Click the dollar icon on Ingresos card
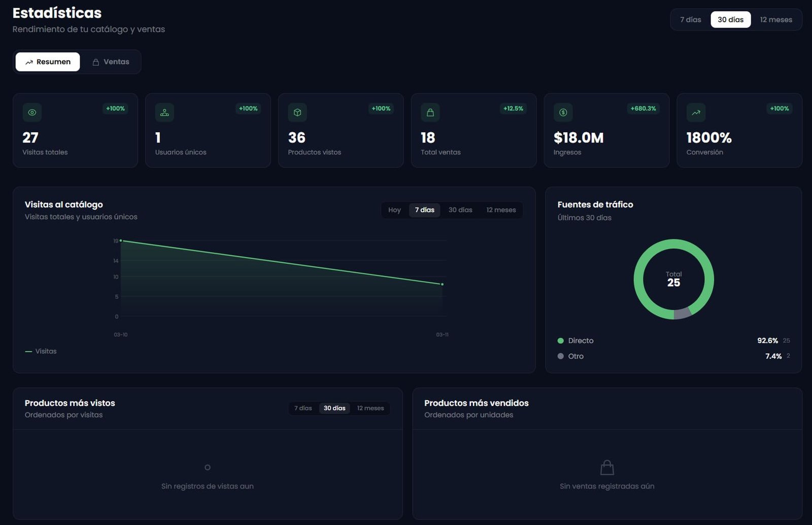Image resolution: width=812 pixels, height=525 pixels. click(563, 113)
